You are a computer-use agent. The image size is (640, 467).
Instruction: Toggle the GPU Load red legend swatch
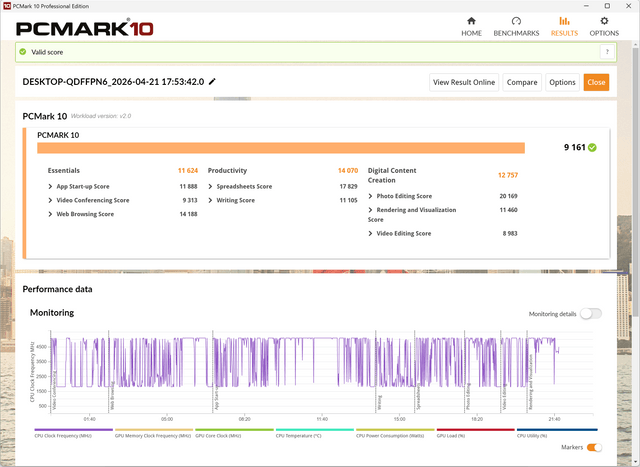tap(476, 429)
